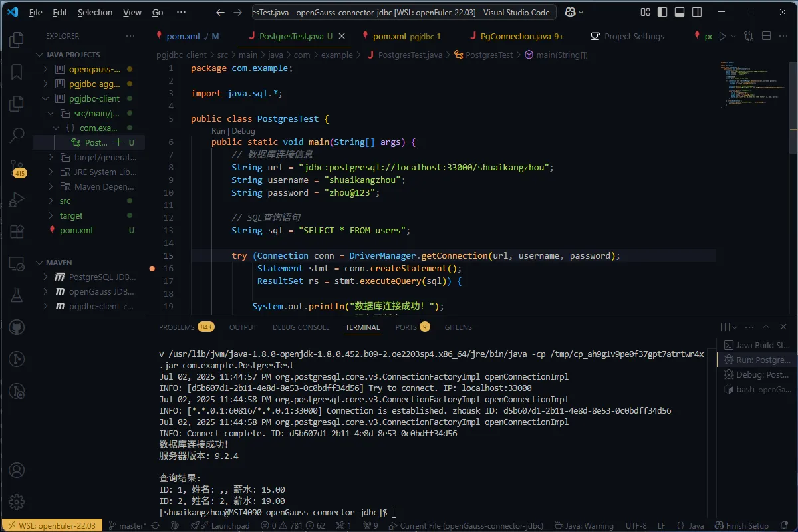Viewport: 798px width, 532px height.
Task: Expand JRE System Library node
Action: coord(51,172)
